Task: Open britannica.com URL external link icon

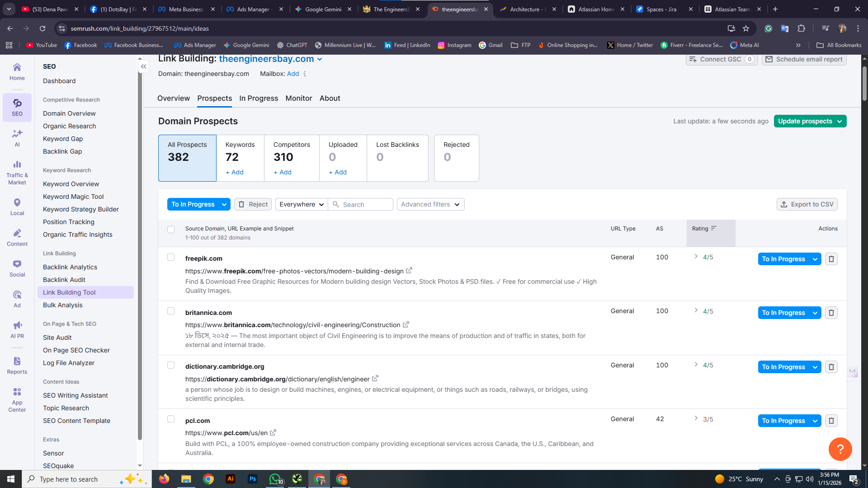Action: coord(406,324)
